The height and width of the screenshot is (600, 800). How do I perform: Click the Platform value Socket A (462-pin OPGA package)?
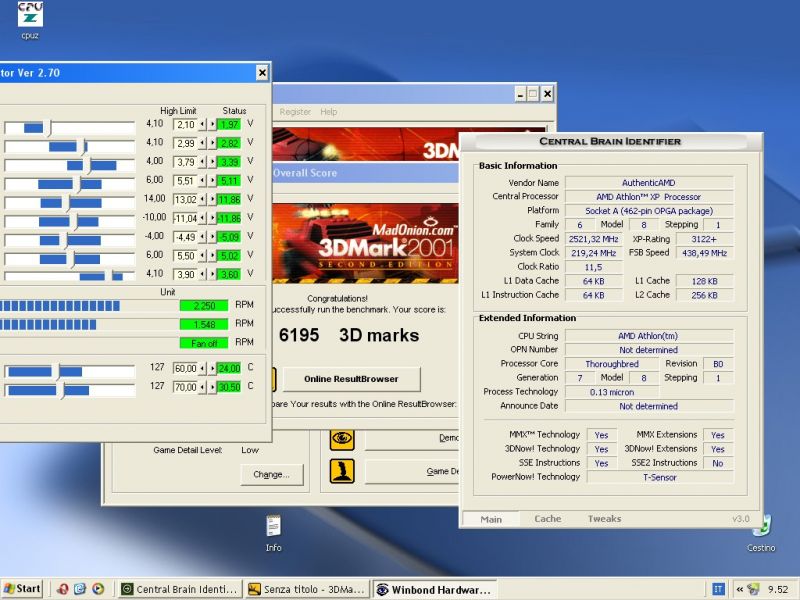(648, 211)
